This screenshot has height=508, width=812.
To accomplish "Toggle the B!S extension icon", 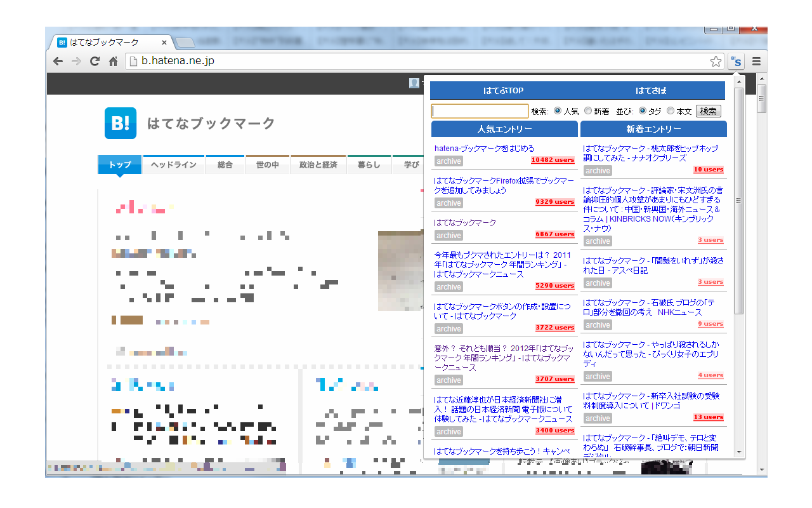I will click(x=737, y=62).
